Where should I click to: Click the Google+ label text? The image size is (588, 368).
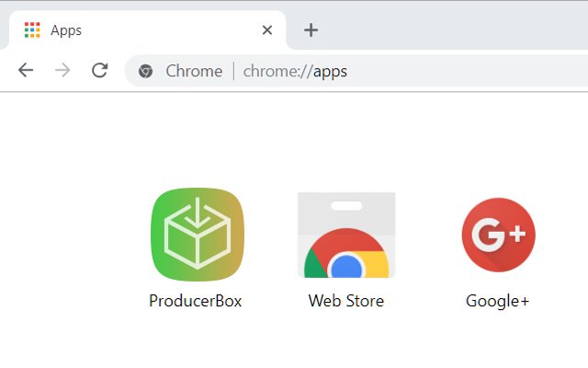[x=497, y=301]
